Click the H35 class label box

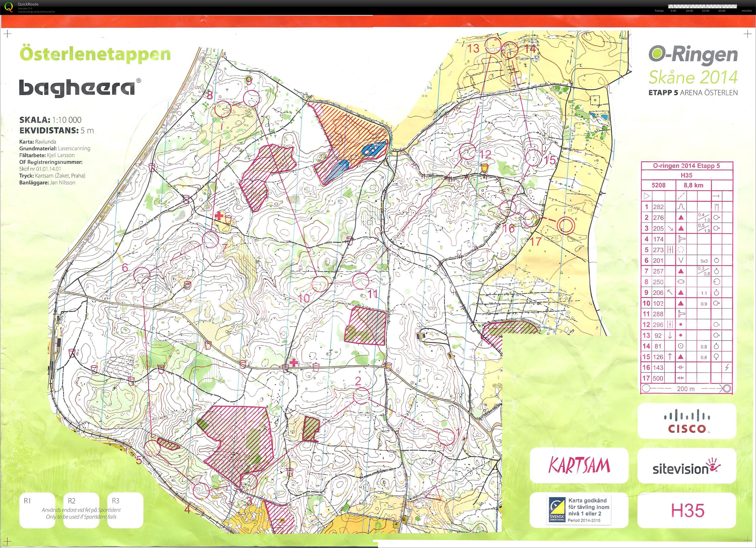point(687,510)
